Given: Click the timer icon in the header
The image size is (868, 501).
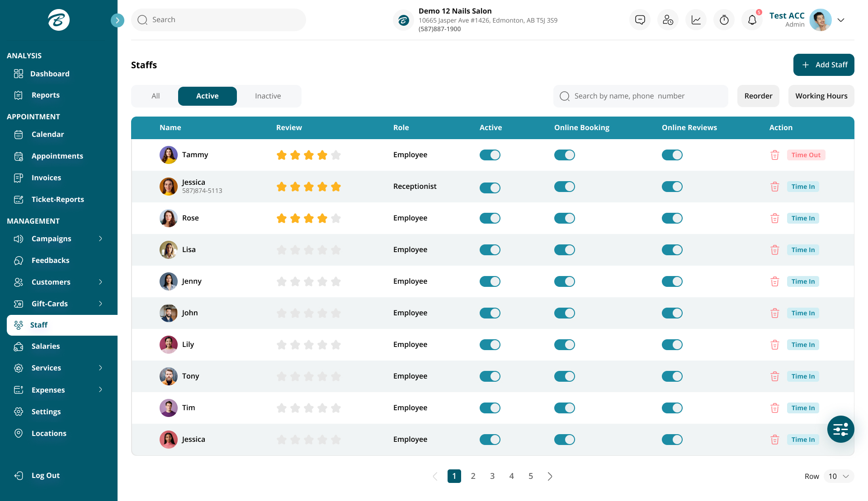Looking at the screenshot, I should (x=724, y=19).
